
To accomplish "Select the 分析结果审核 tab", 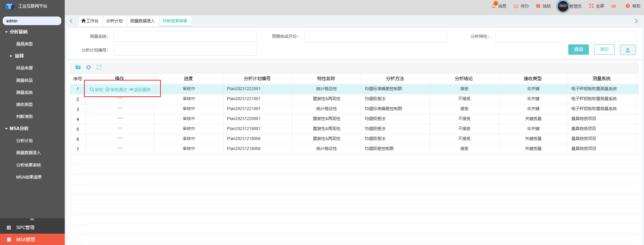I will [175, 21].
